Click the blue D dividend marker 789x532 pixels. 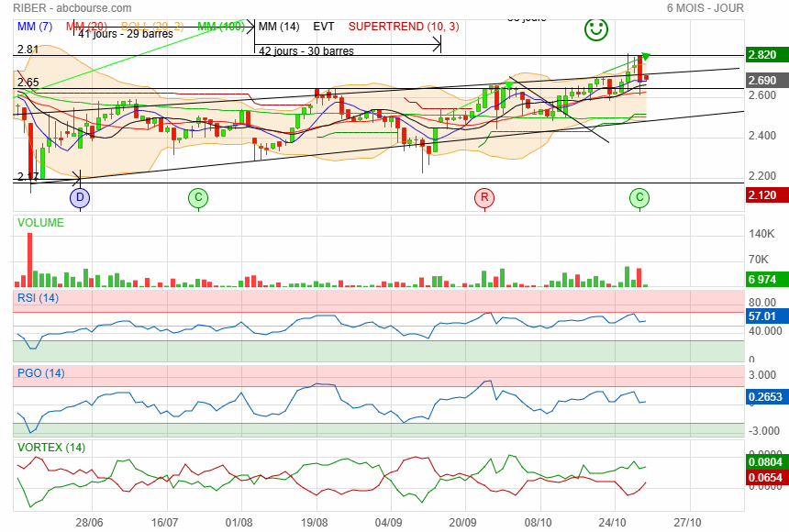click(x=80, y=197)
